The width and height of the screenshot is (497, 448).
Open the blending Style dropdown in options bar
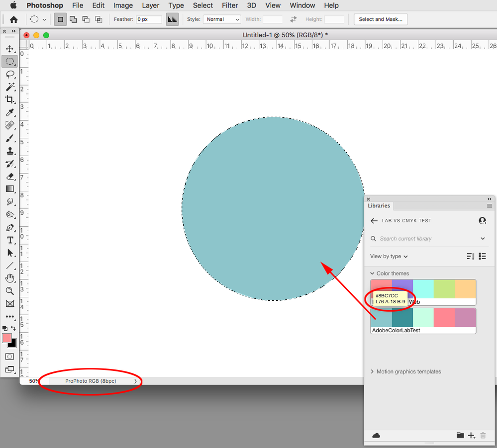click(222, 19)
